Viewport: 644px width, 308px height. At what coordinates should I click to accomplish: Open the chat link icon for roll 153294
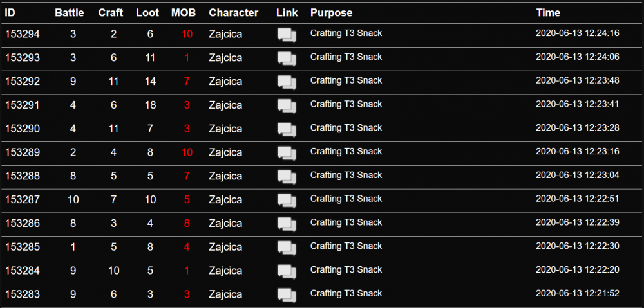(x=287, y=35)
